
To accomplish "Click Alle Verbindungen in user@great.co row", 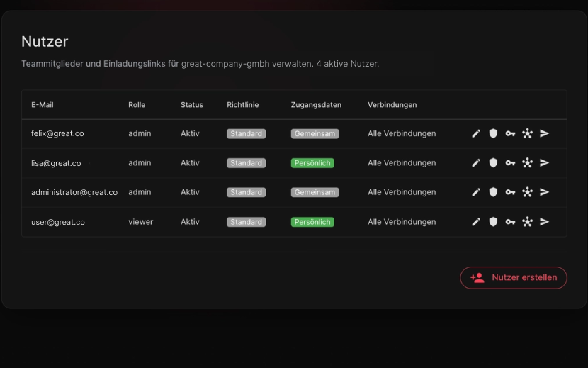I will tap(402, 221).
